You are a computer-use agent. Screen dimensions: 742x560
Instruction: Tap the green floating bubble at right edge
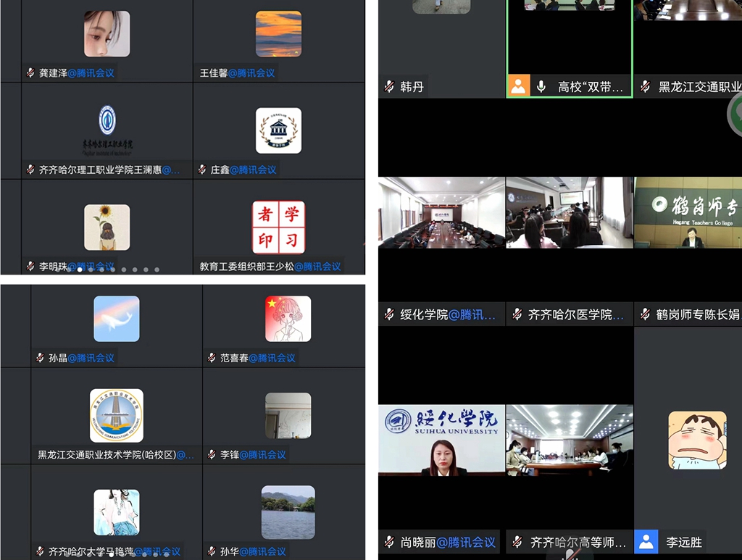[735, 112]
